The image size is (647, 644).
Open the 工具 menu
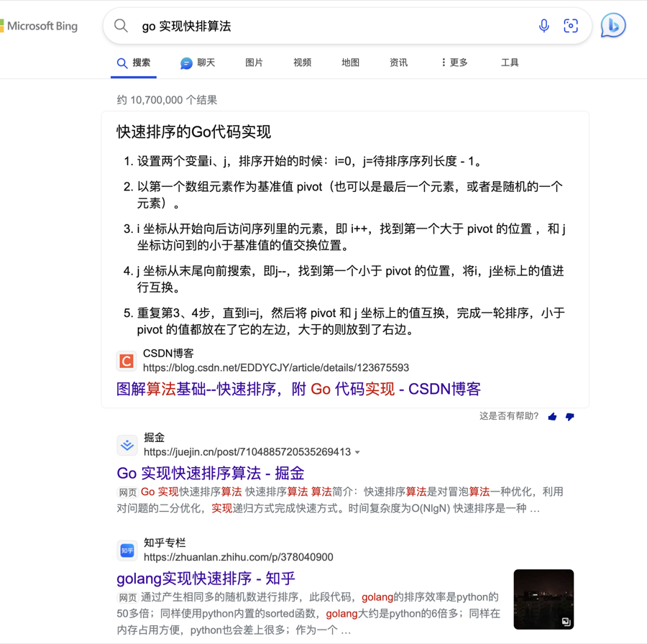click(510, 63)
